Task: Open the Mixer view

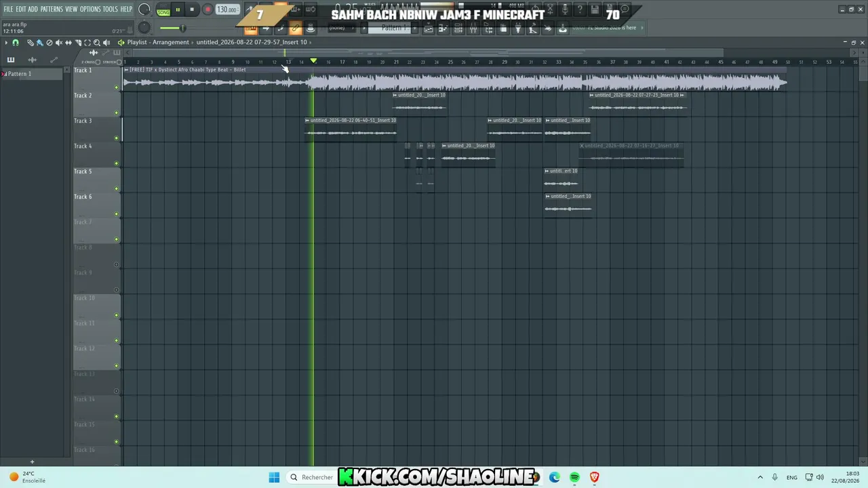Action: [473, 28]
